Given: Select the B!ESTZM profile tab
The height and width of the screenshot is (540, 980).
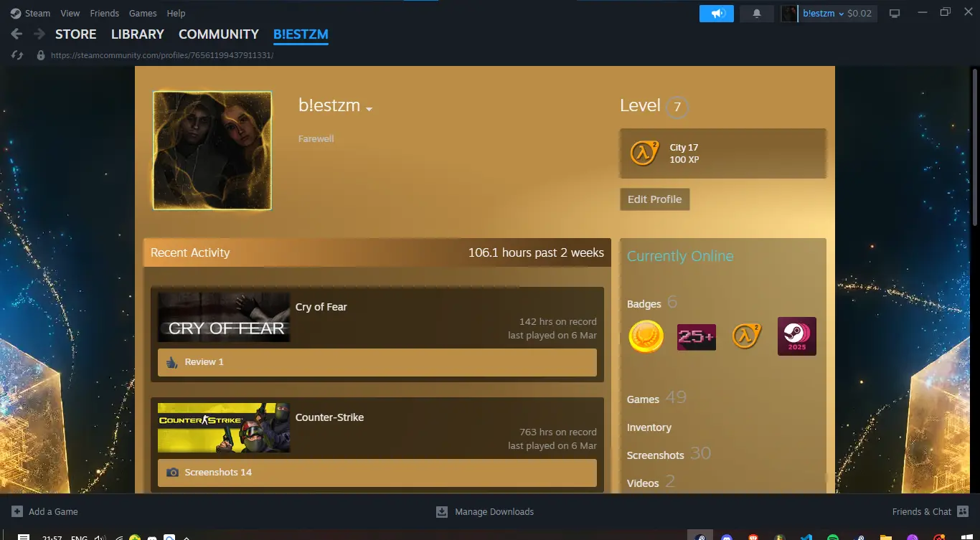Looking at the screenshot, I should (301, 34).
